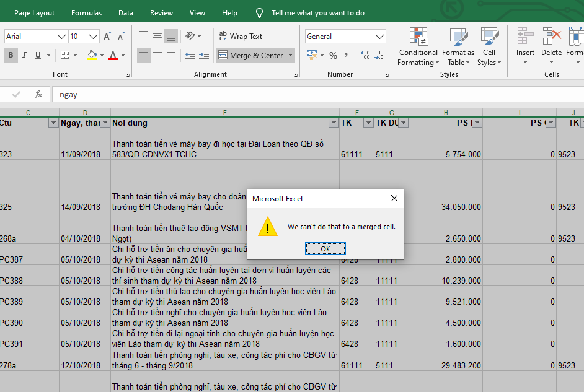Open the filter dropdown on Noi dung column
Viewport: 584px width, 392px height.
pyautogui.click(x=334, y=123)
